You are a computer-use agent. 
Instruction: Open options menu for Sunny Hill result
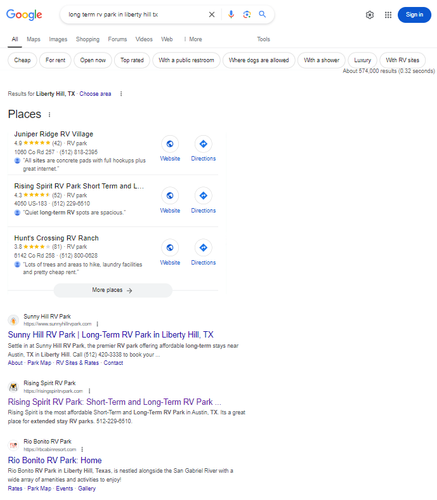[97, 324]
